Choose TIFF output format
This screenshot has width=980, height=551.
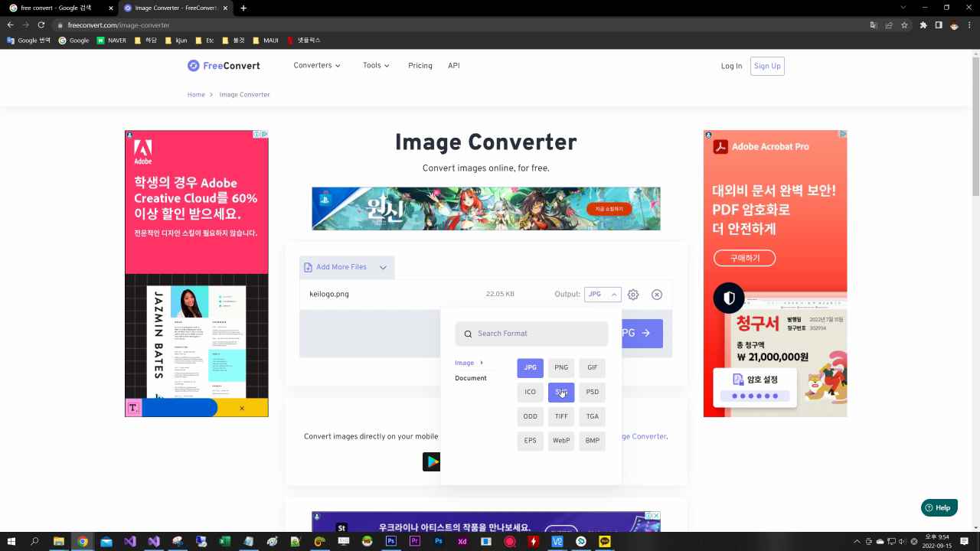[x=561, y=416]
